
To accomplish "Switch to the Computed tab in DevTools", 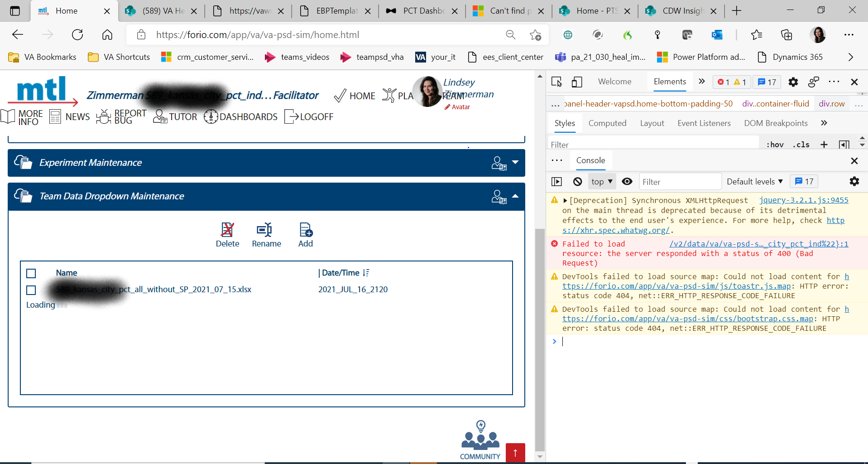I will click(x=607, y=123).
